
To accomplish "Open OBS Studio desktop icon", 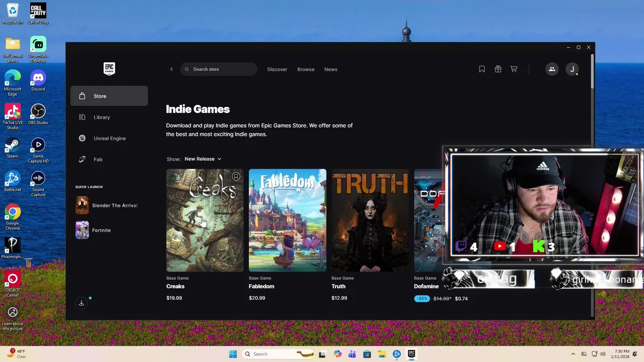I will point(38,115).
